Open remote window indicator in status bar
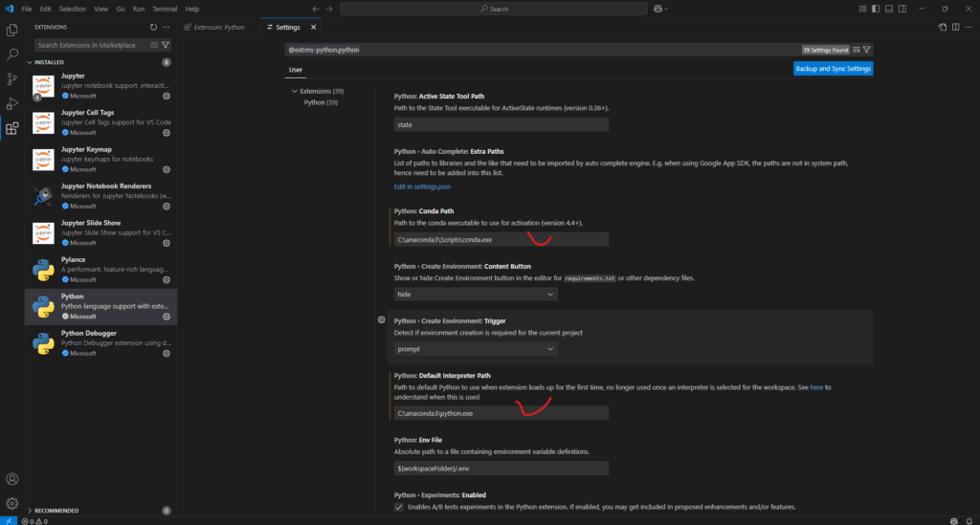This screenshot has width=980, height=525. click(x=9, y=521)
